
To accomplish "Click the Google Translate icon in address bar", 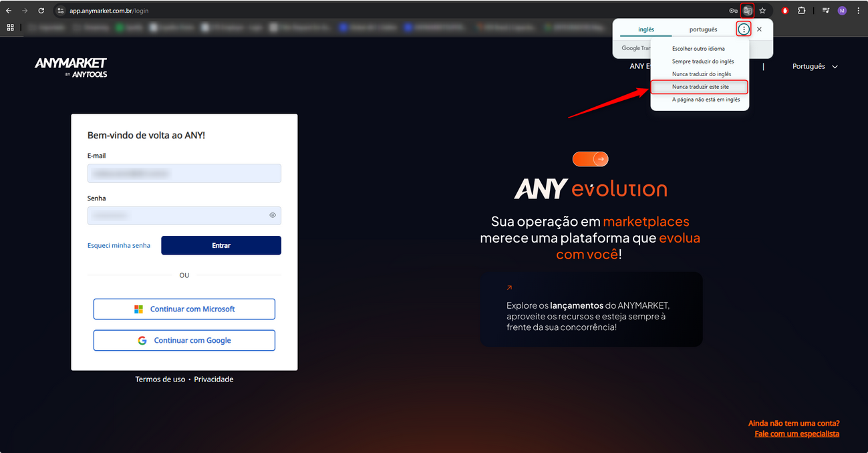I will click(748, 11).
